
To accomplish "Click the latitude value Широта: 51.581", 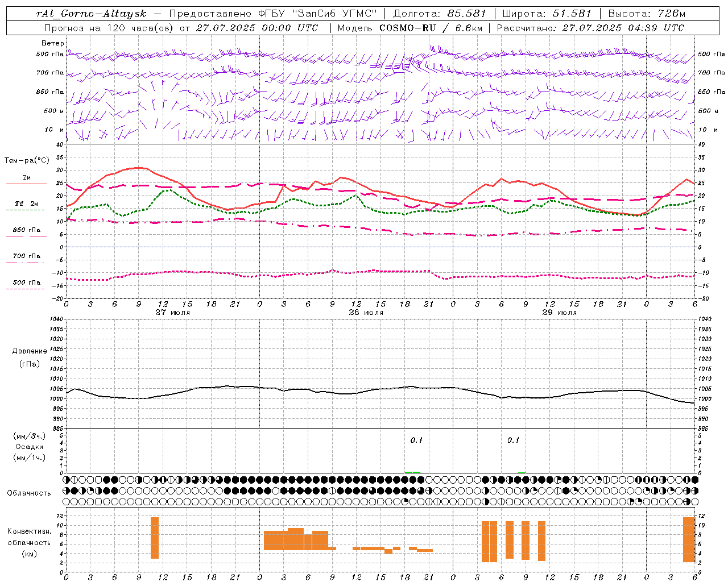I will 547,14.
